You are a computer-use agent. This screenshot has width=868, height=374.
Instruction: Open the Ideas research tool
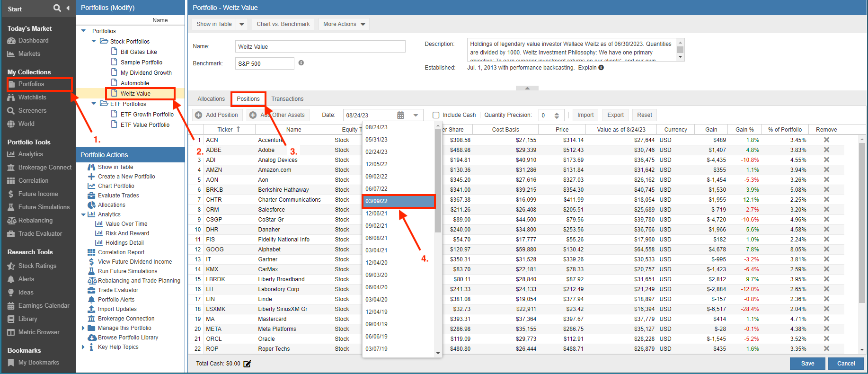[26, 292]
